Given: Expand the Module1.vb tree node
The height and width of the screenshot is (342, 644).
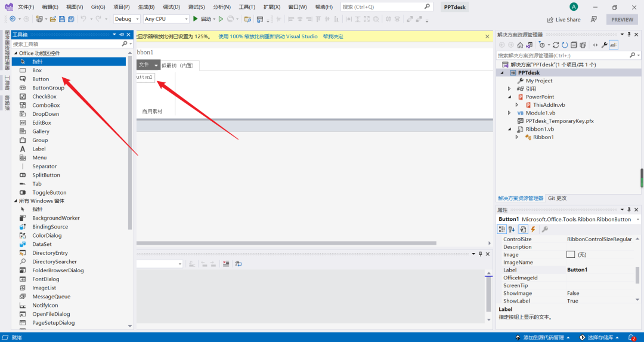Looking at the screenshot, I should (509, 113).
